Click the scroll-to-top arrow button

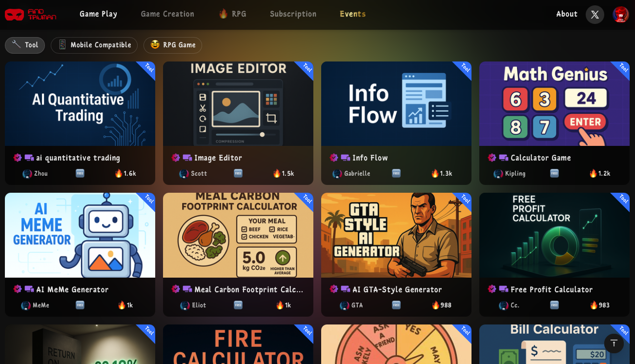(x=614, y=344)
